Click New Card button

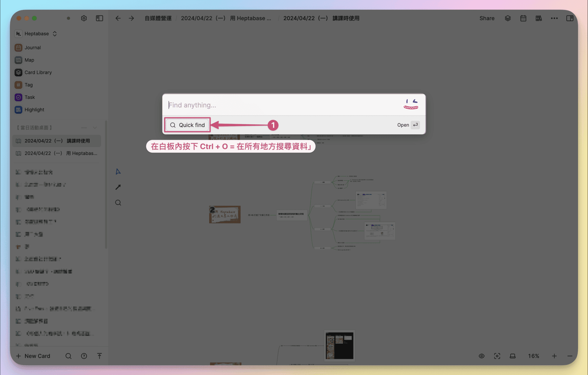(x=33, y=356)
